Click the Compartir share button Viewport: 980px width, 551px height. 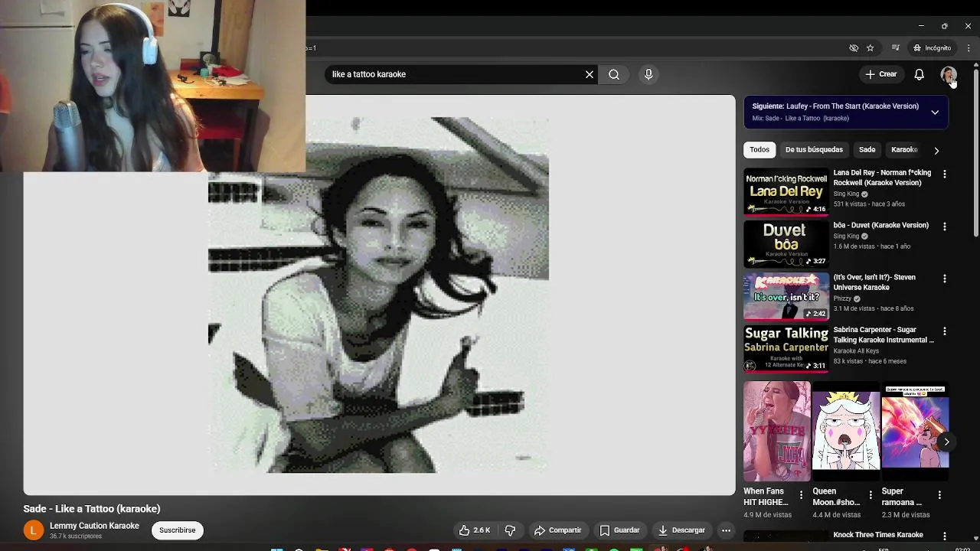click(x=558, y=530)
